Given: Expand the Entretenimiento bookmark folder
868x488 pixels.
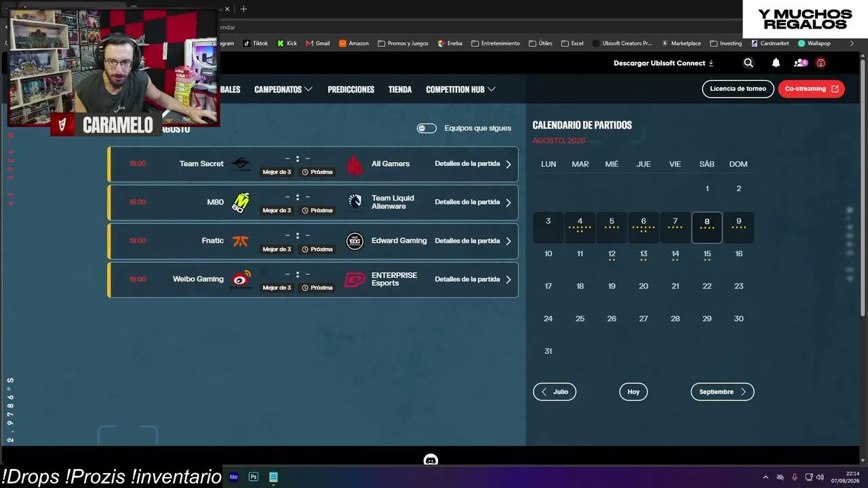Looking at the screenshot, I should (x=495, y=43).
